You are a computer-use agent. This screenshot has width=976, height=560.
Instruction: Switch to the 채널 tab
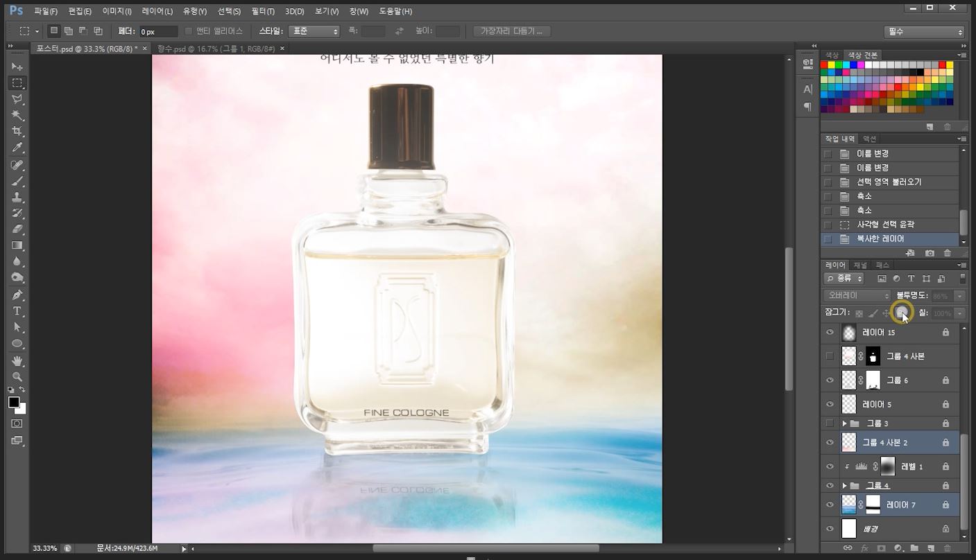pyautogui.click(x=860, y=265)
